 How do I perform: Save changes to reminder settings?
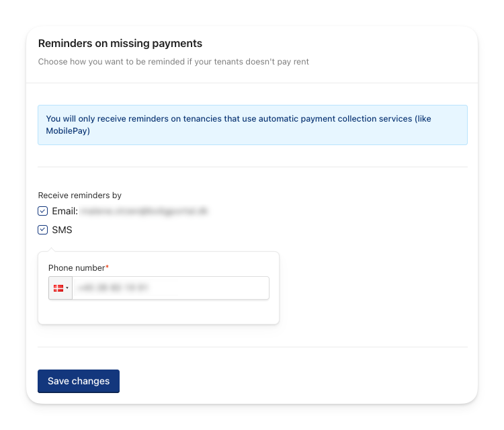tap(79, 381)
